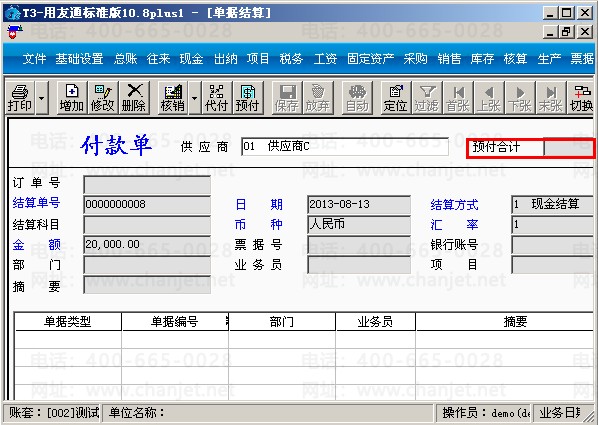Click the 定位 locate toolbar icon
This screenshot has width=598, height=425.
396,98
